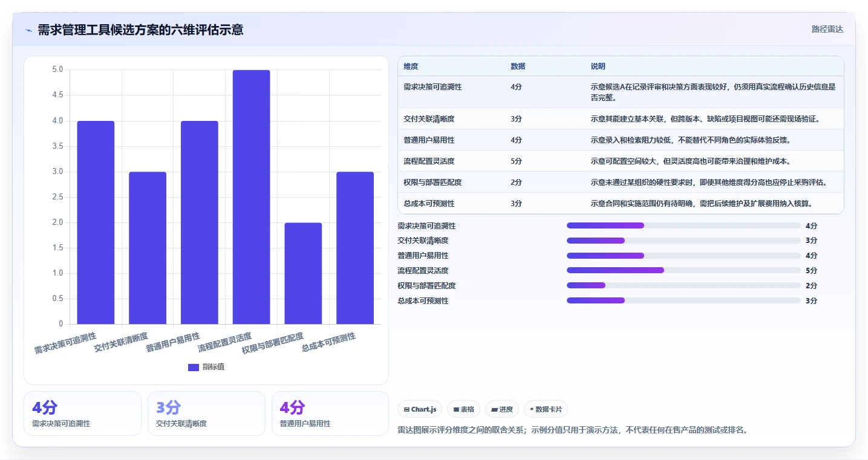The height and width of the screenshot is (460, 868).
Task: Click the 2分 label beside the progress bars
Action: (811, 286)
